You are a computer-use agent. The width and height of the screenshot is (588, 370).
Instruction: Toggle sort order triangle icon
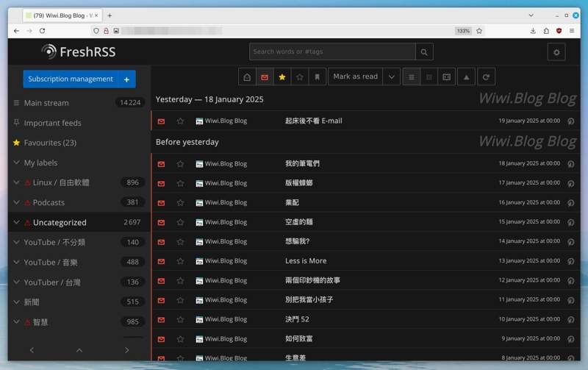click(x=466, y=77)
